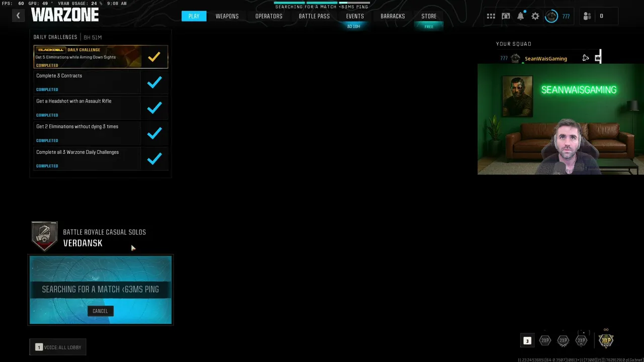Open the grid menu icon in the top bar
Viewport: 644px width, 362px height.
click(x=491, y=16)
